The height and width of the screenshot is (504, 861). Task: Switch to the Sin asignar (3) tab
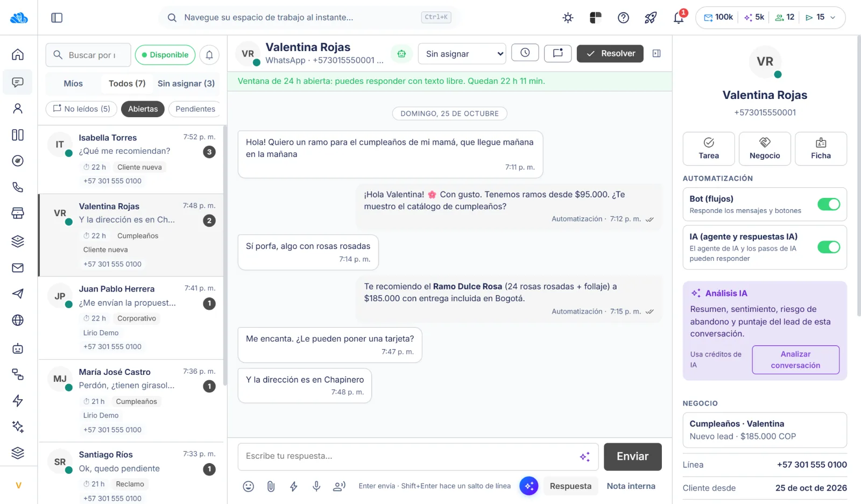pyautogui.click(x=186, y=83)
